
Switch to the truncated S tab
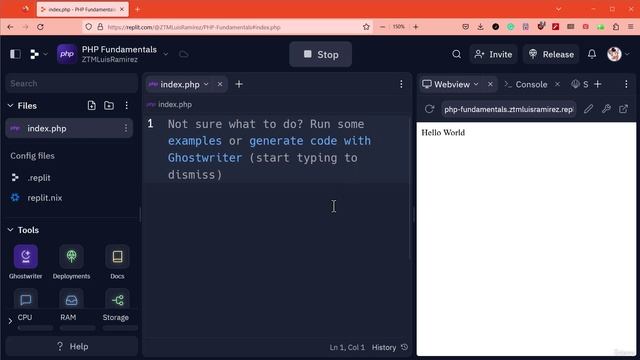point(580,84)
